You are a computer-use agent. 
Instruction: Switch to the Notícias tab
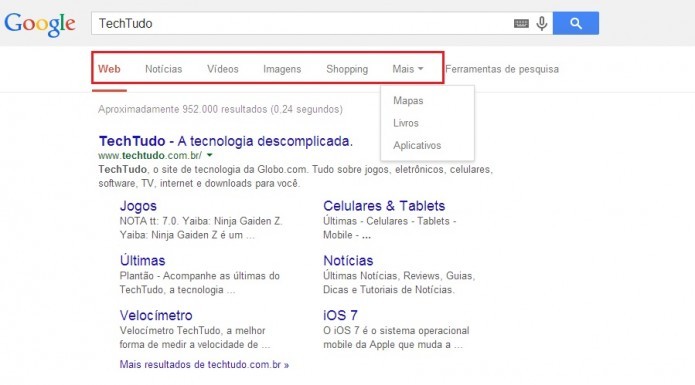coord(164,69)
